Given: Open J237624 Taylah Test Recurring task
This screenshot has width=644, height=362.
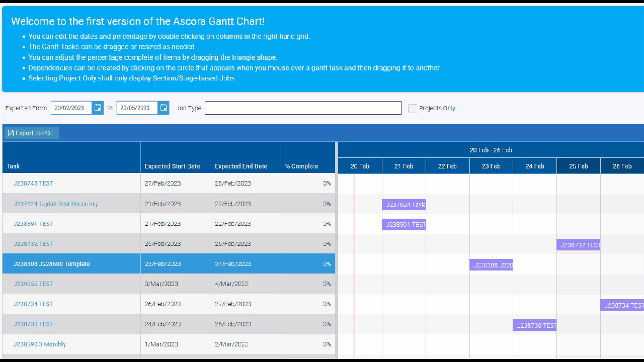Looking at the screenshot, I should click(55, 204).
